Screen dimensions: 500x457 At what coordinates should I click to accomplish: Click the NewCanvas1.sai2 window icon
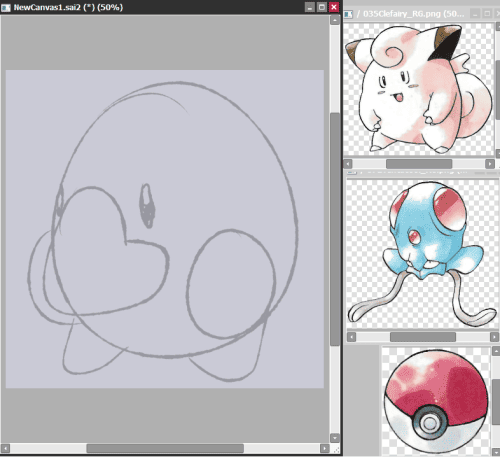point(6,7)
